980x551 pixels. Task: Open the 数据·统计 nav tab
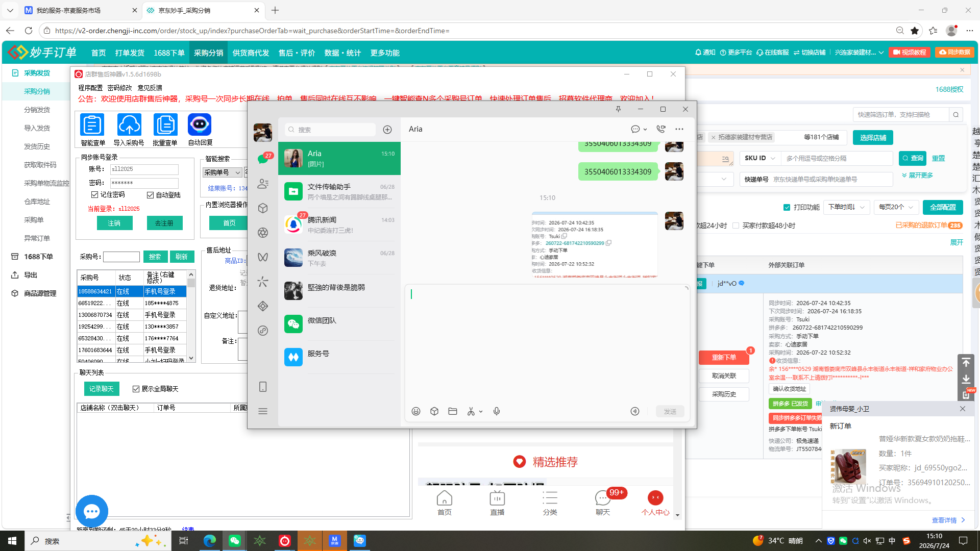pyautogui.click(x=342, y=53)
